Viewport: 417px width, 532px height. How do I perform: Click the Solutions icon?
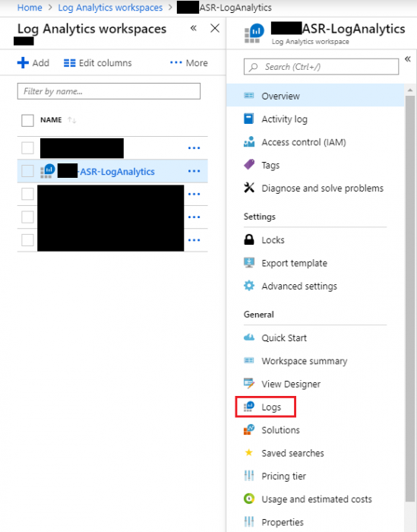point(249,429)
